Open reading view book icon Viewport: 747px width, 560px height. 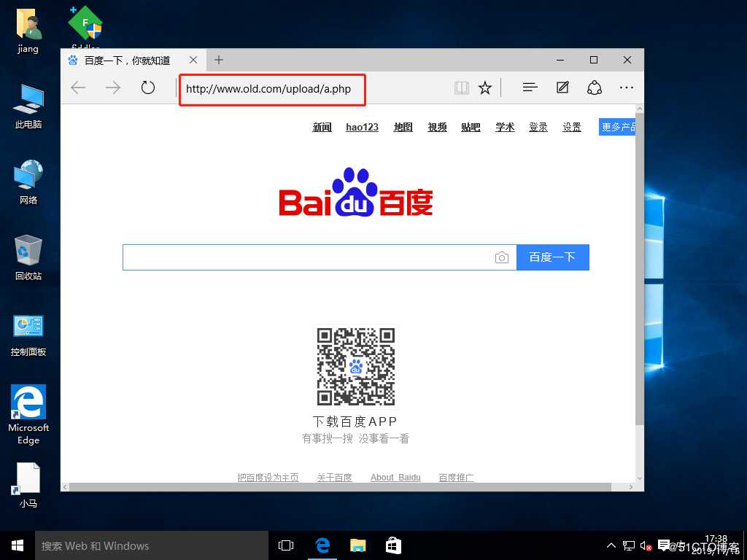pos(461,87)
